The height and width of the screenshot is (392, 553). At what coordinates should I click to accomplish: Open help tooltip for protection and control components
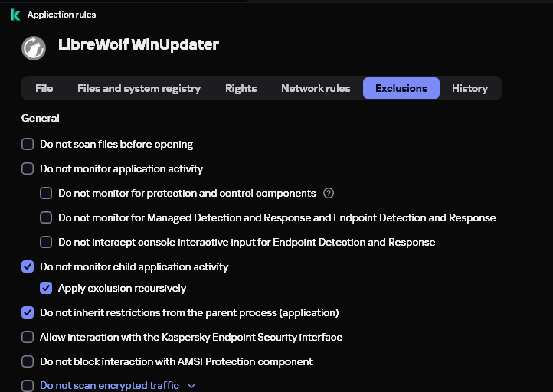[329, 193]
